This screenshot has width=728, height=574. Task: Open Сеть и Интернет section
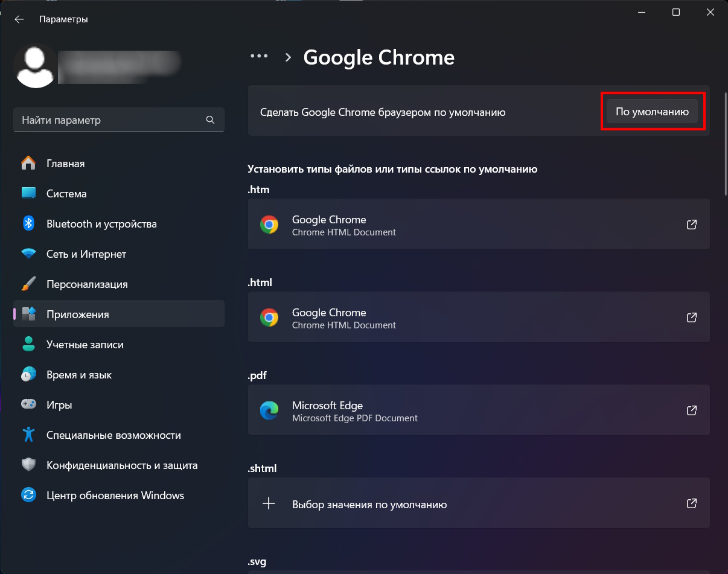(119, 254)
